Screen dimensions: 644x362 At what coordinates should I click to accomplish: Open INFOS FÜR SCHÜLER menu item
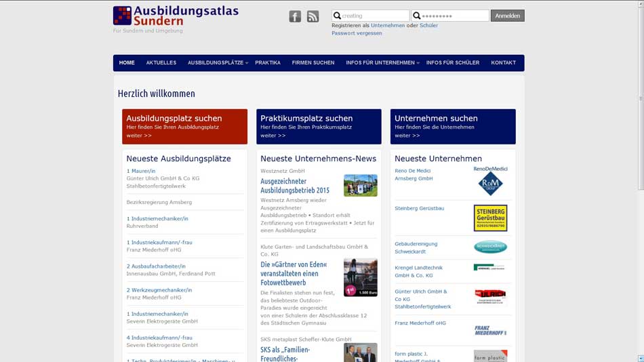tap(453, 63)
